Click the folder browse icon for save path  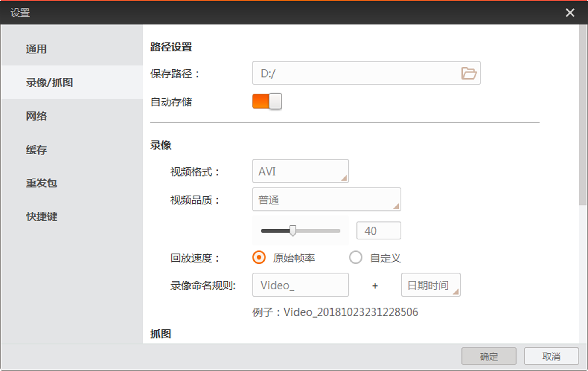tap(469, 73)
